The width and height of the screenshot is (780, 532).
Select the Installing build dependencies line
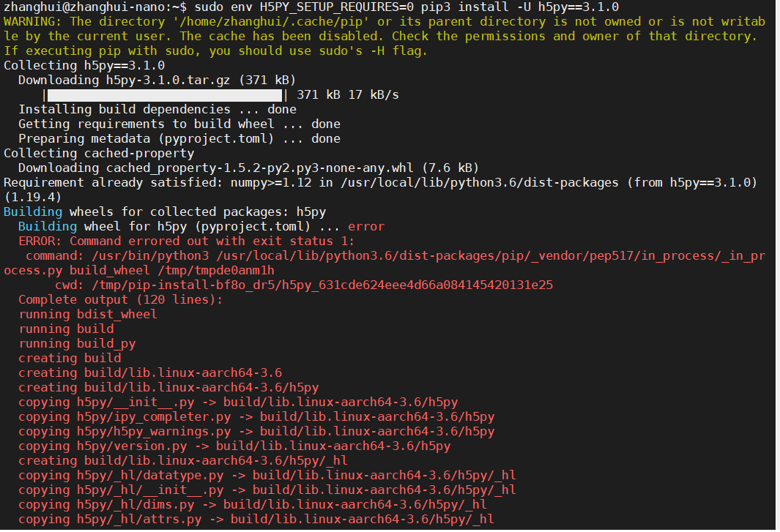click(157, 110)
